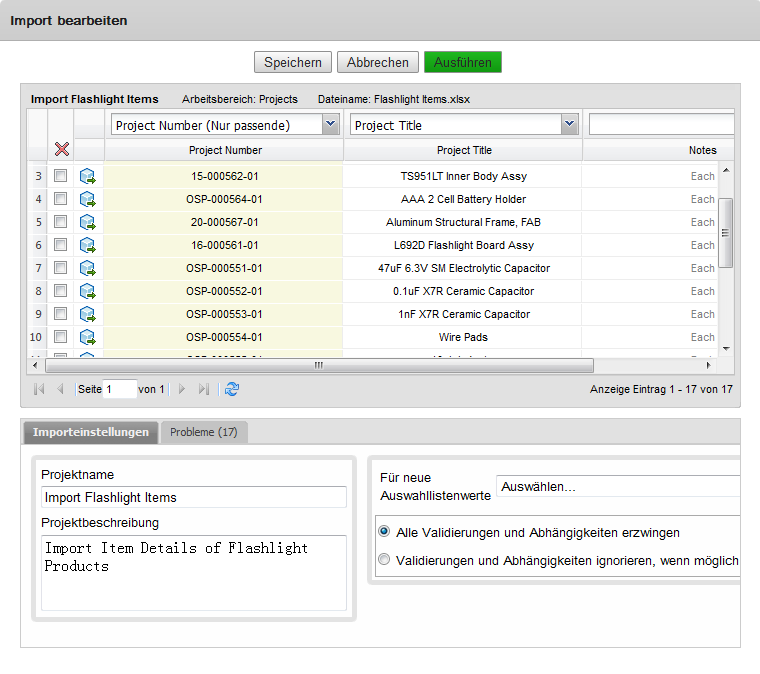Click the grid scroll-down arrow
The image size is (760, 674).
click(726, 349)
